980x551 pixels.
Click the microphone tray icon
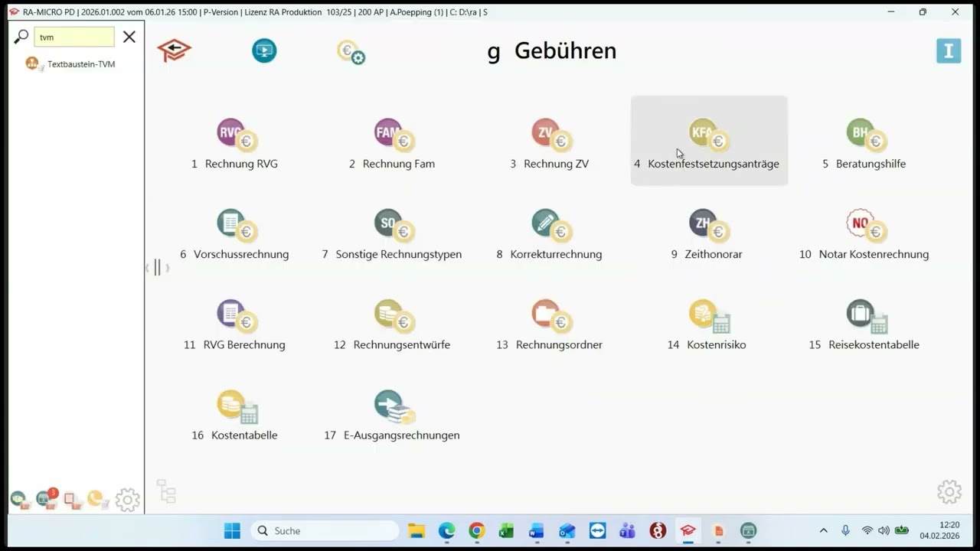(845, 530)
